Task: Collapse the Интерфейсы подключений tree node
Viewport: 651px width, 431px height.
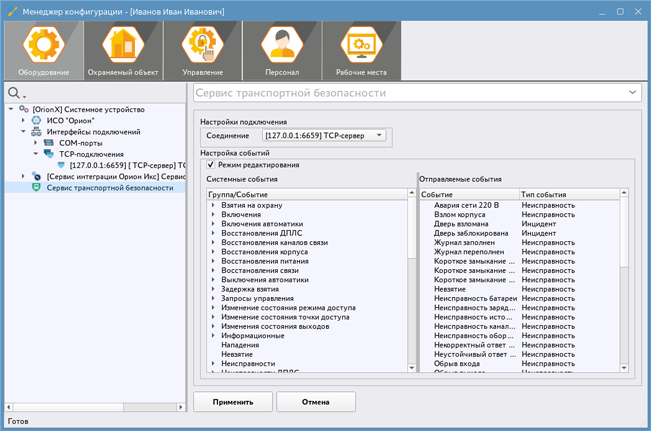Action: coord(24,131)
